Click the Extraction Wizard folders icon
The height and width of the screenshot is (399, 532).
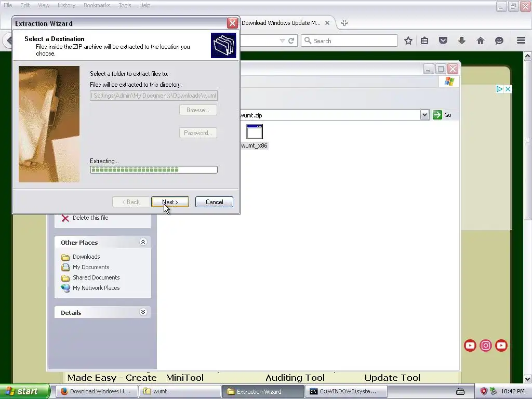pyautogui.click(x=223, y=46)
